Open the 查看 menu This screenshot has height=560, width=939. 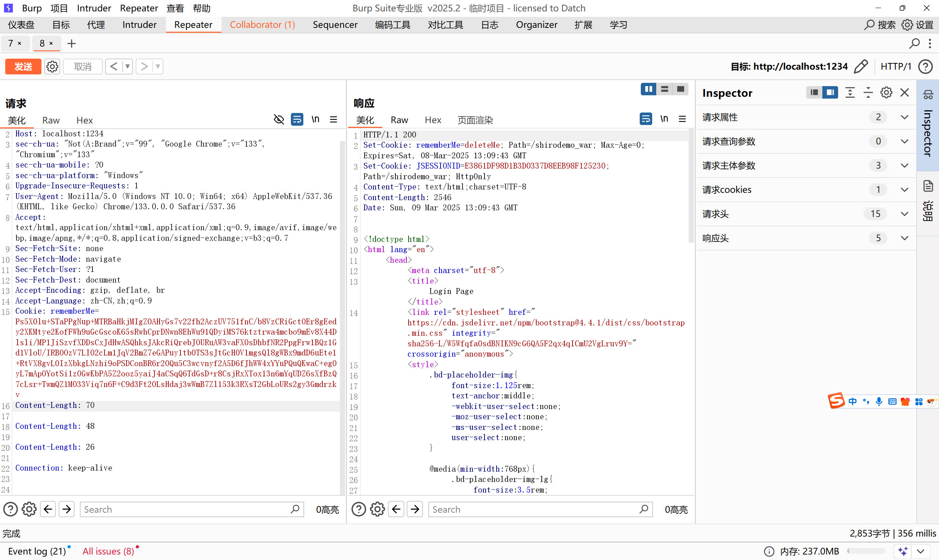click(175, 8)
